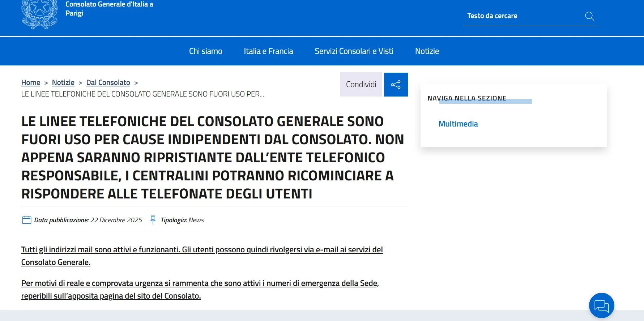Viewport: 644px width, 321px height.
Task: Click the pin icon beside Tipologia
Action: point(153,220)
